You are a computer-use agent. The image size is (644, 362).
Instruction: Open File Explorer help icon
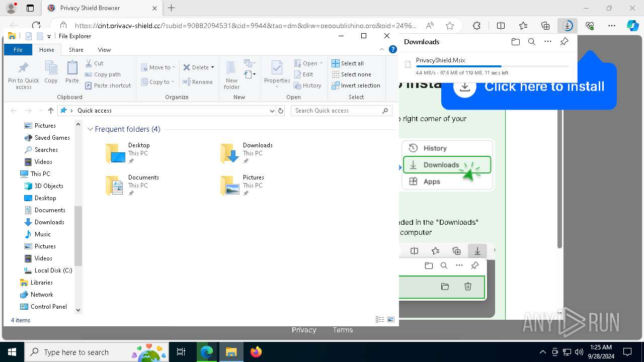pos(393,50)
